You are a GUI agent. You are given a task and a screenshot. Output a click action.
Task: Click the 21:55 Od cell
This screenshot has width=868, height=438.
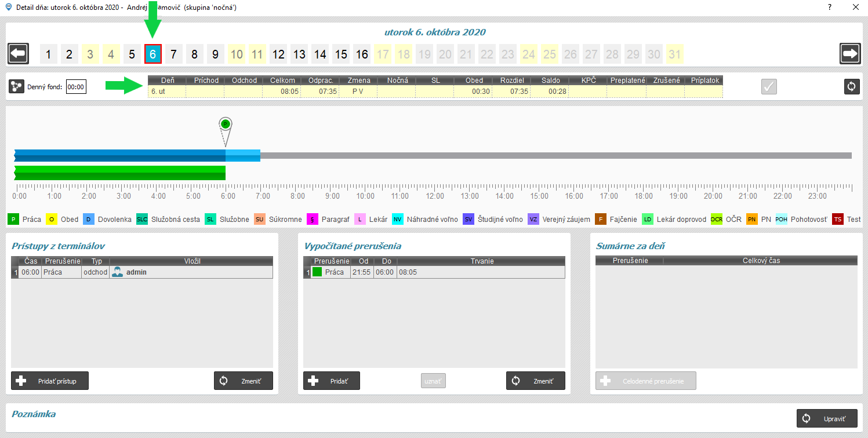point(362,272)
